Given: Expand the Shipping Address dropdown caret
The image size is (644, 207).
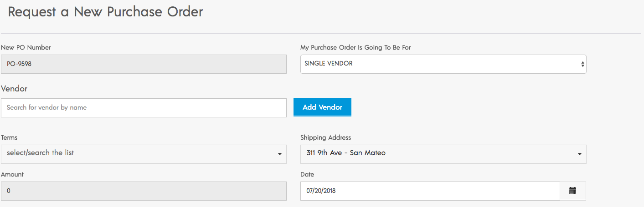Looking at the screenshot, I should pos(580,155).
